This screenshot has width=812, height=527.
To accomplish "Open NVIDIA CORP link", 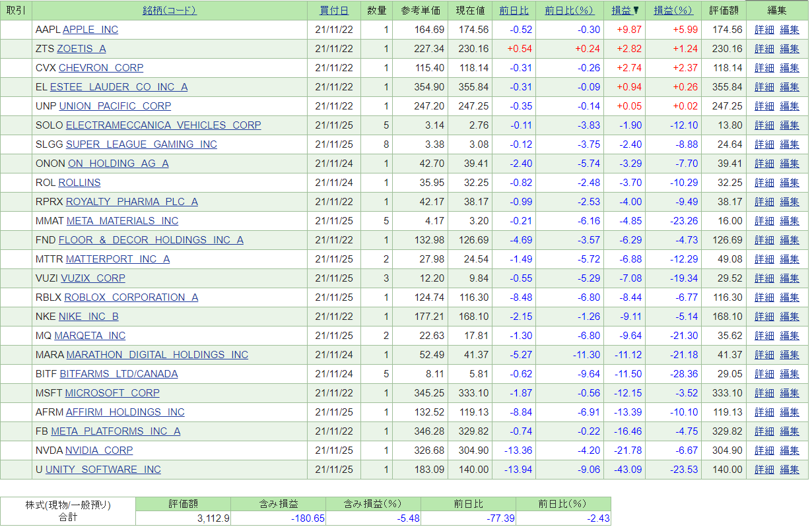I will (99, 450).
